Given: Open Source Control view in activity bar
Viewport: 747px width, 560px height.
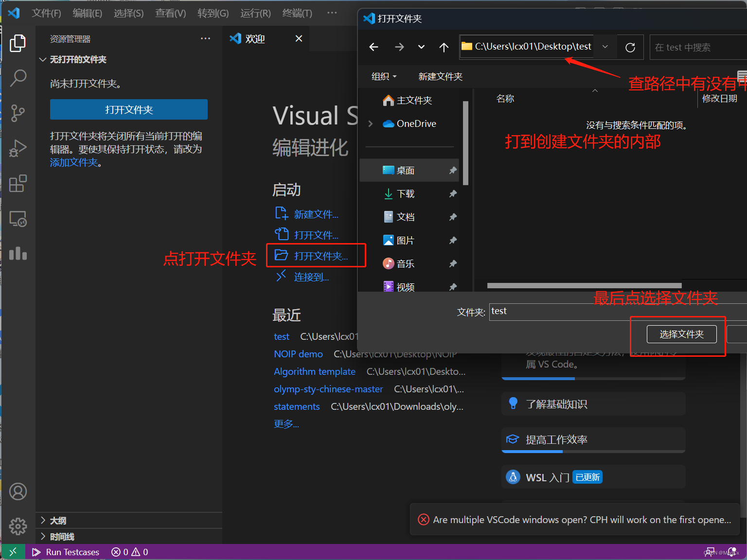Looking at the screenshot, I should click(18, 113).
